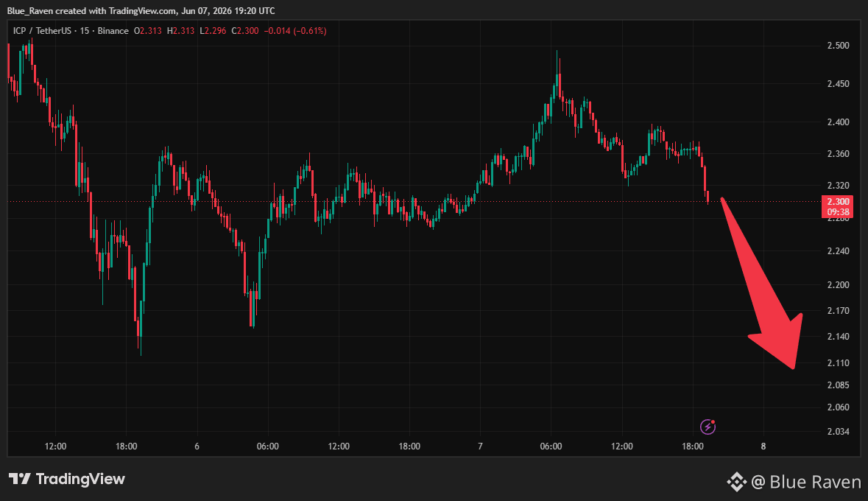The image size is (868, 501).
Task: Click the 2.360 price axis label
Action: 838,153
